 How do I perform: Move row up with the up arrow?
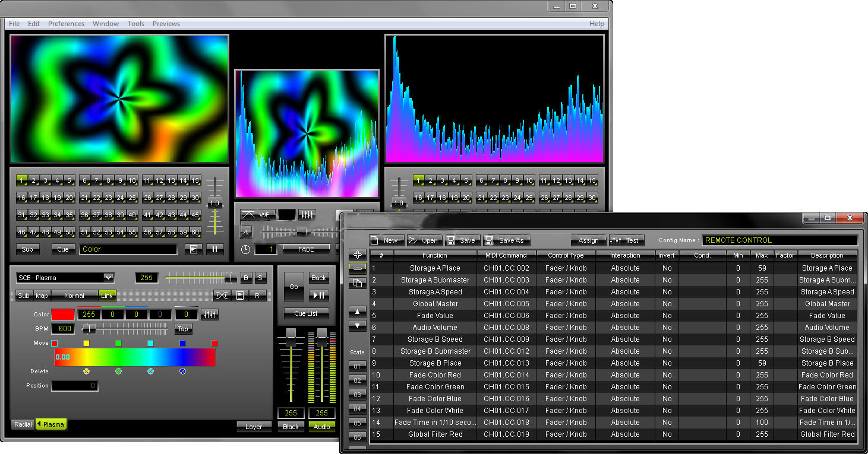click(357, 312)
